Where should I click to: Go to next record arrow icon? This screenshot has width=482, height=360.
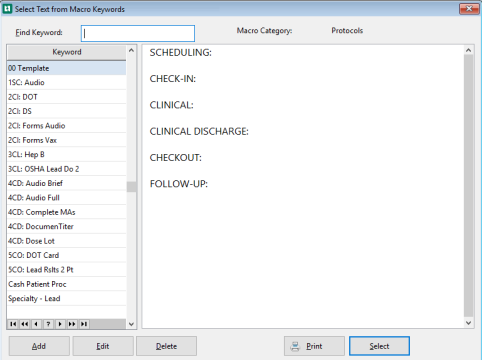(x=60, y=324)
